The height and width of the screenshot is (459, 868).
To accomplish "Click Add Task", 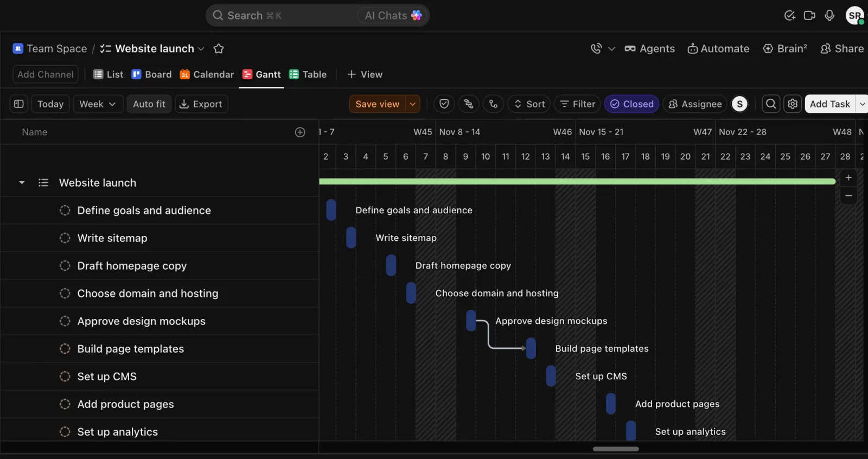I will 829,104.
